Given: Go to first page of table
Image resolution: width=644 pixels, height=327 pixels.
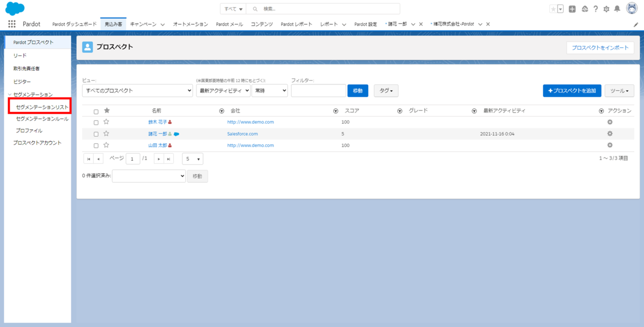Looking at the screenshot, I should (89, 159).
